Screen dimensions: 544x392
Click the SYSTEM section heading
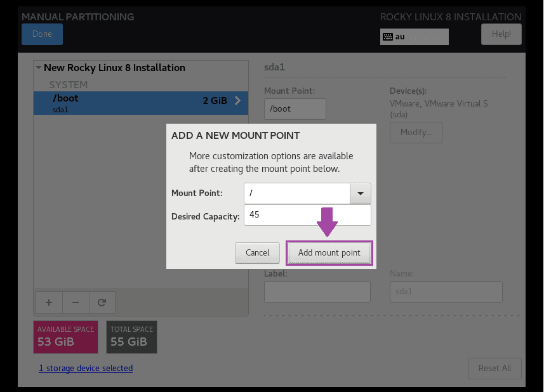69,84
